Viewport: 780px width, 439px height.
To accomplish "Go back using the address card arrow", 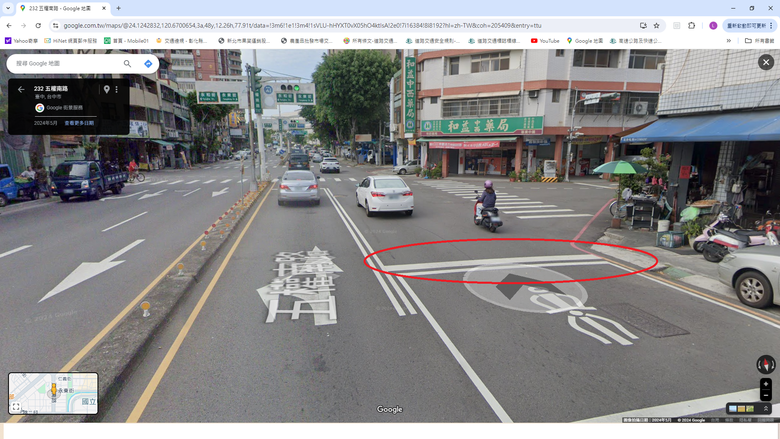I will [21, 89].
